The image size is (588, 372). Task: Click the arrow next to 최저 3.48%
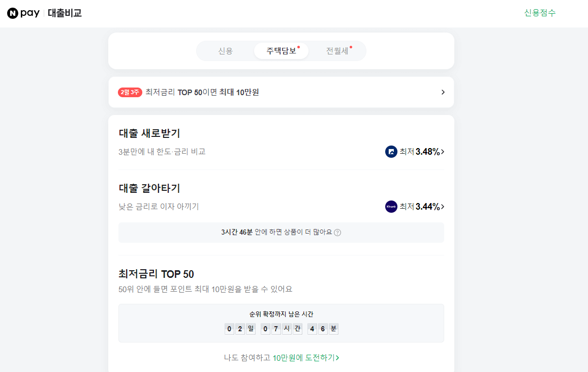(x=443, y=152)
